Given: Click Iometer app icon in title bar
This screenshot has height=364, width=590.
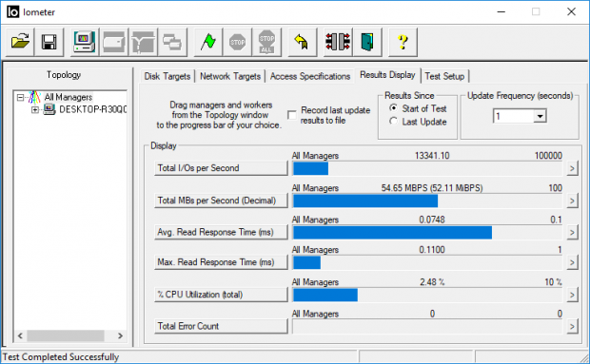Looking at the screenshot, I should (x=12, y=12).
